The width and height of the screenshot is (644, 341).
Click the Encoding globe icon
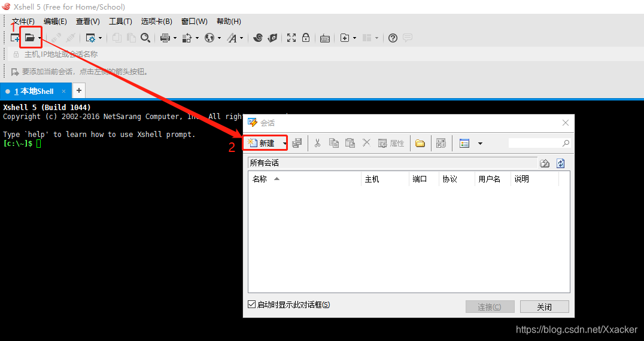click(x=209, y=38)
